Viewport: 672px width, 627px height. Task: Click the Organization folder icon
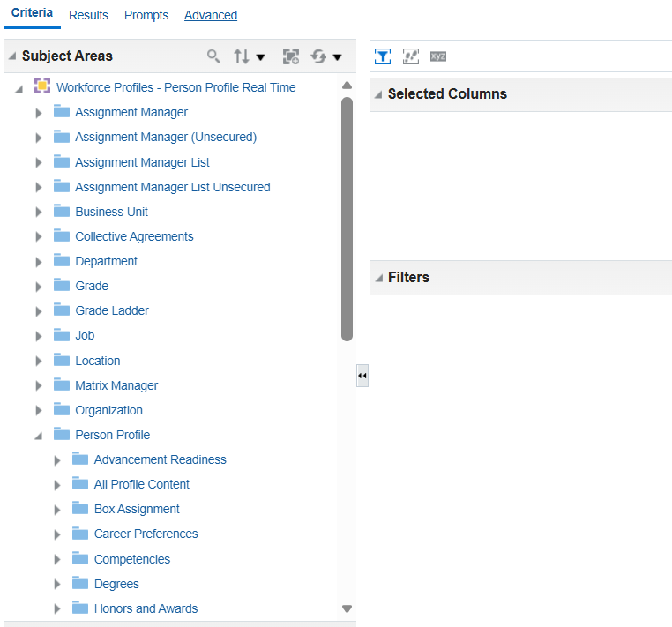62,409
